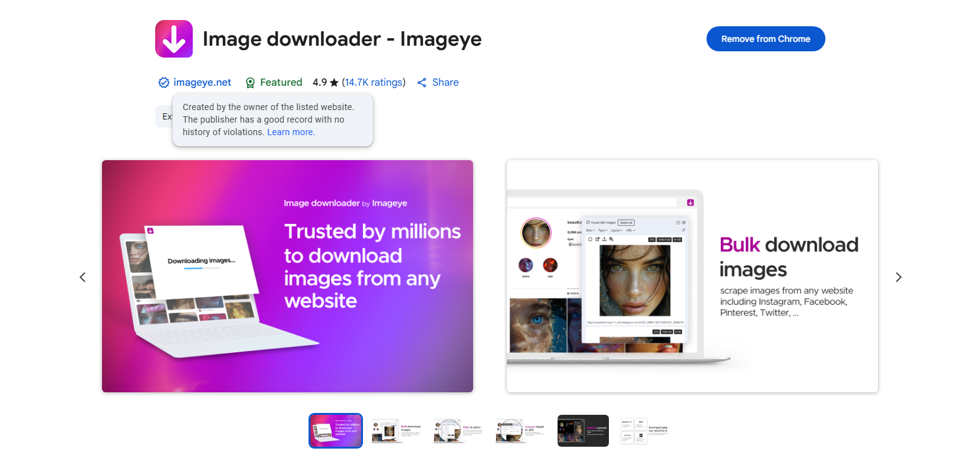The image size is (980, 473).
Task: Select the dark 'Switch Layouts' thumbnail
Action: tap(583, 430)
